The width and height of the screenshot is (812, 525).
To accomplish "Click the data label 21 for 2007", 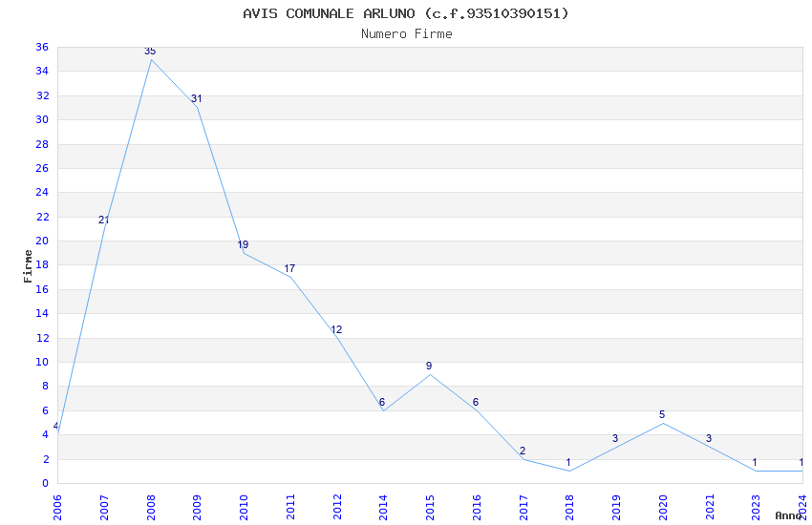I will 103,220.
